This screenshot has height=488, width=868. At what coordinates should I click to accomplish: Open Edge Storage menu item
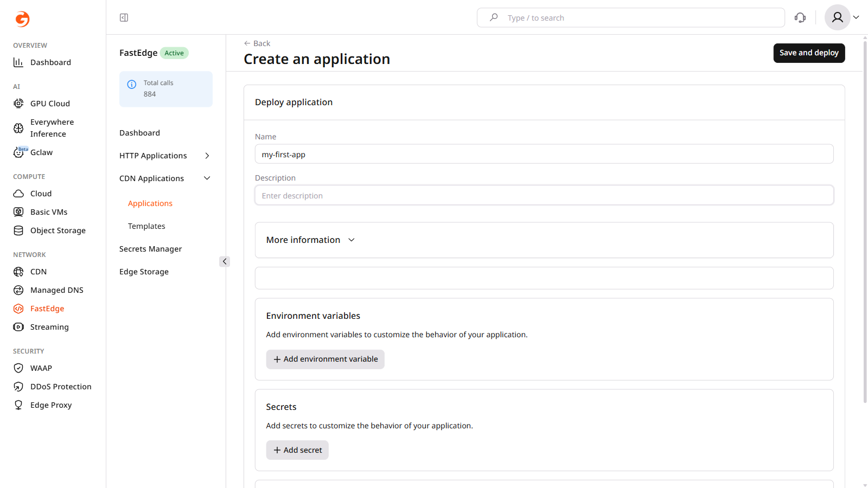coord(144,272)
